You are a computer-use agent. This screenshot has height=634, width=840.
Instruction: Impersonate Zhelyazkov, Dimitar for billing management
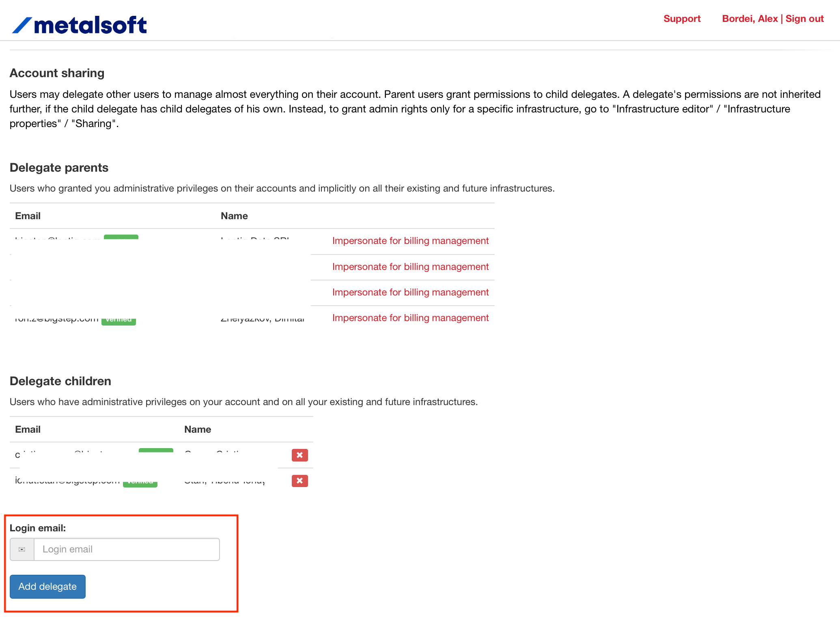click(x=410, y=318)
